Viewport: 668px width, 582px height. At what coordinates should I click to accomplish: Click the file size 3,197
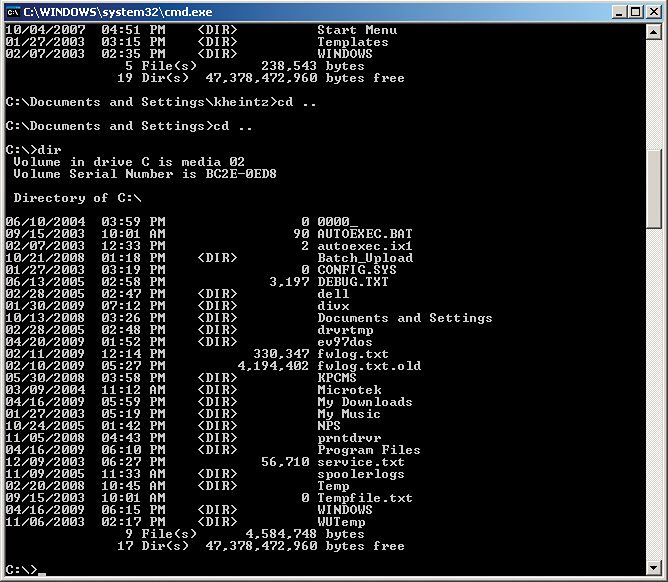[x=289, y=282]
